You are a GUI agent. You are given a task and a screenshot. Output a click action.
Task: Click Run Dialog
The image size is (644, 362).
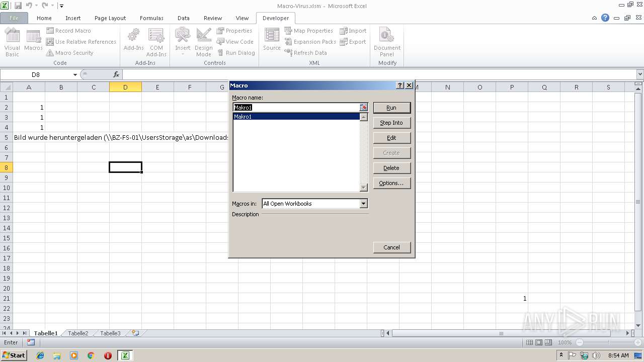coord(235,53)
